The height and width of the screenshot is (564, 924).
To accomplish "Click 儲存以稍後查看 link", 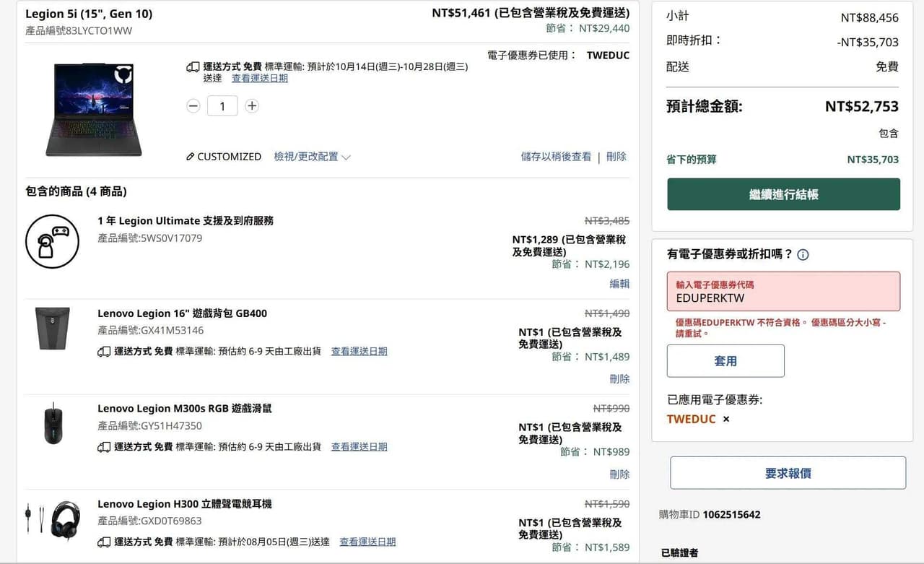I will 556,157.
